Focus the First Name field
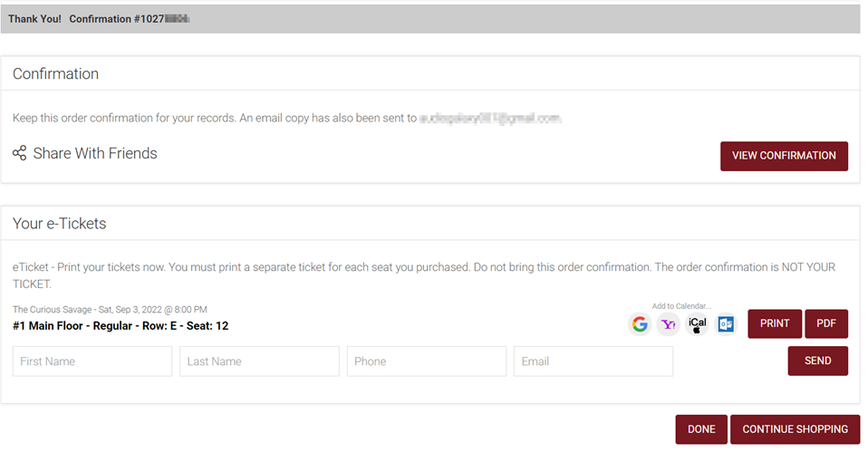868x452 pixels. [92, 361]
